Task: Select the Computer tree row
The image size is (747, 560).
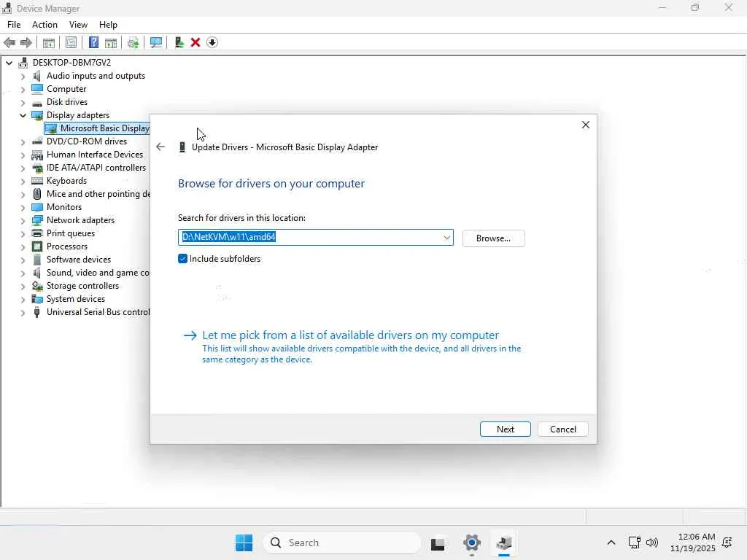Action: coord(66,89)
